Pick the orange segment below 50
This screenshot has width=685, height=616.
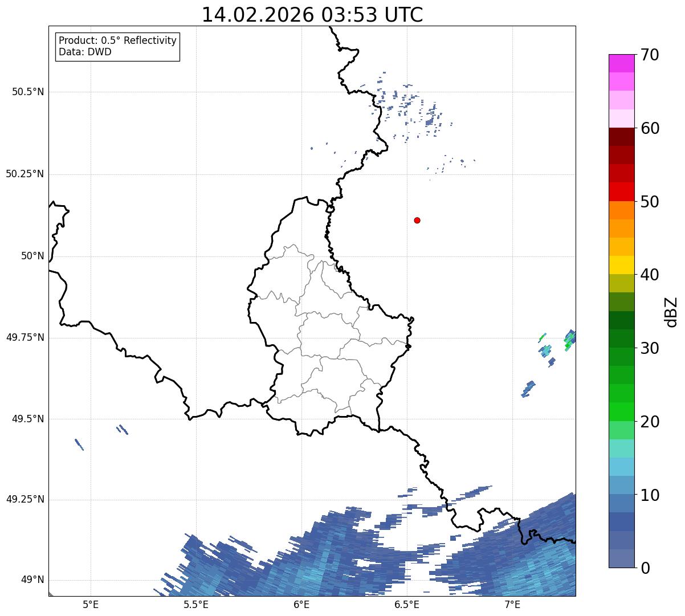(622, 210)
